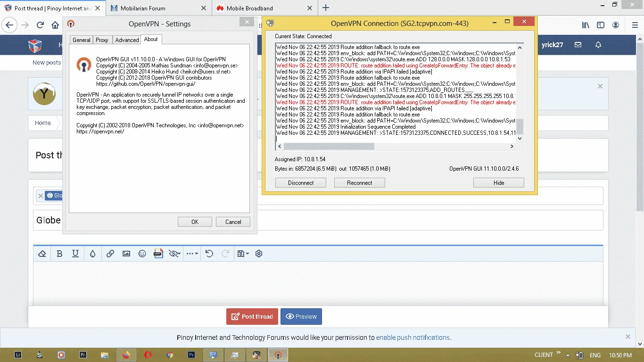Click the redo arrow in editor toolbar

point(225,254)
